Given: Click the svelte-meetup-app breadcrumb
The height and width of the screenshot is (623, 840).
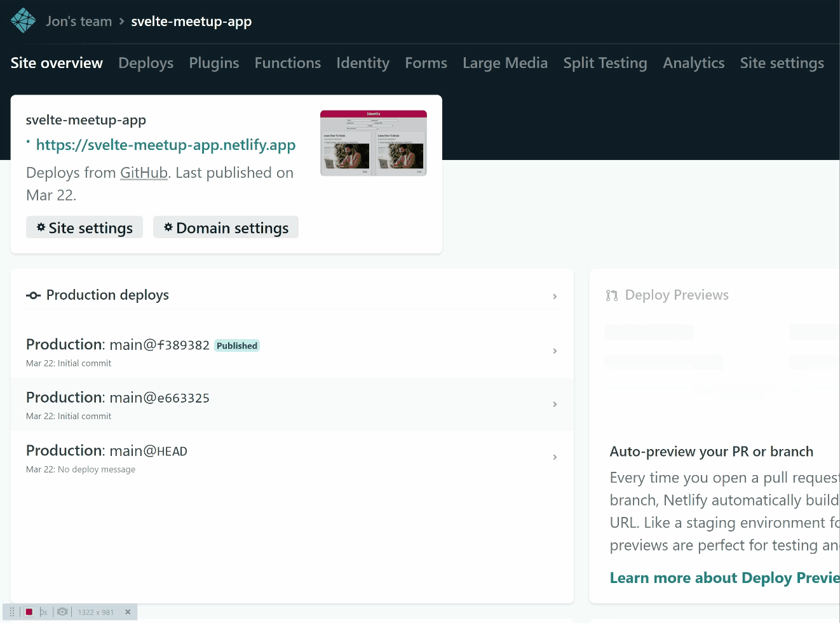Looking at the screenshot, I should coord(191,22).
